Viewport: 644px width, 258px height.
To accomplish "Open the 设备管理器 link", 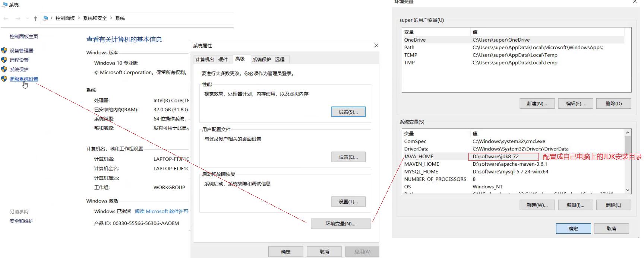I will 22,50.
